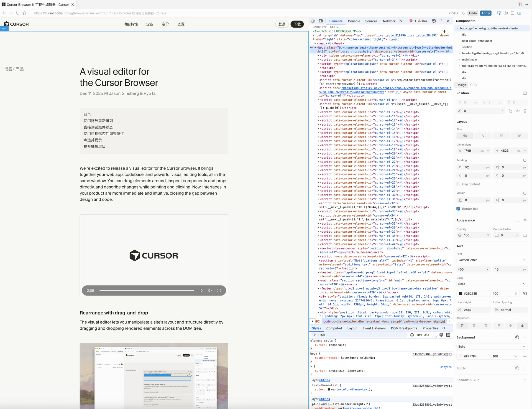Go back to the previous page
This screenshot has width=532, height=409.
[4, 13]
